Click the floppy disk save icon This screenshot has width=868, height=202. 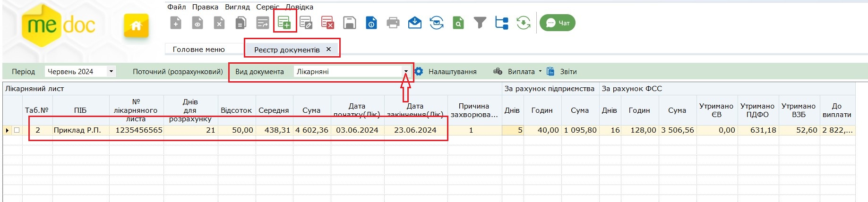pos(349,23)
